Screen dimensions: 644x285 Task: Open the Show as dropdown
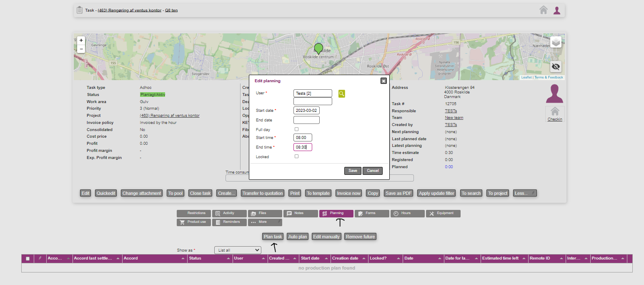pyautogui.click(x=238, y=250)
